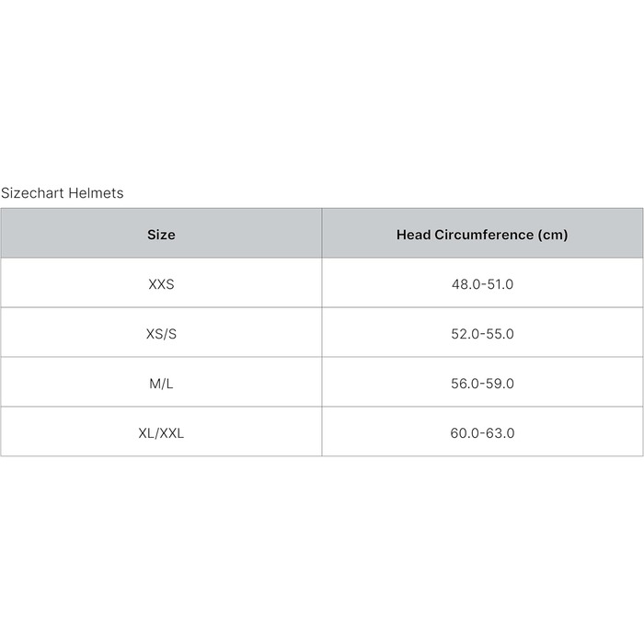Click the 52.0-55.0 circumference value
The image size is (644, 644).
tap(482, 334)
